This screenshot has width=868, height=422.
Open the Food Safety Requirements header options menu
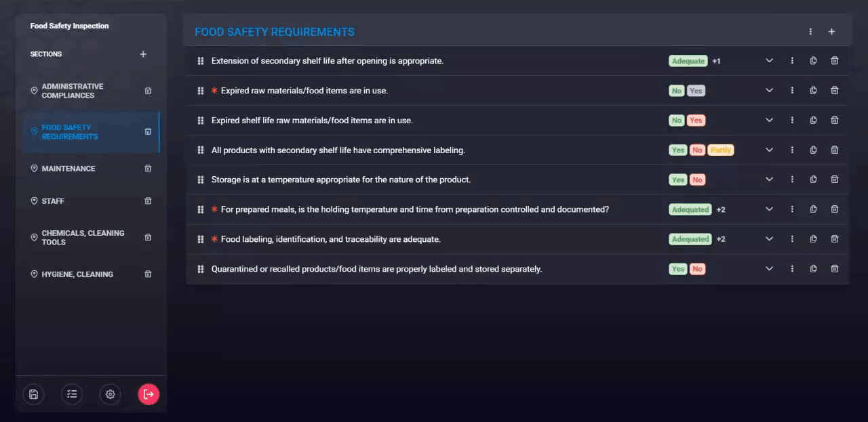click(x=810, y=32)
